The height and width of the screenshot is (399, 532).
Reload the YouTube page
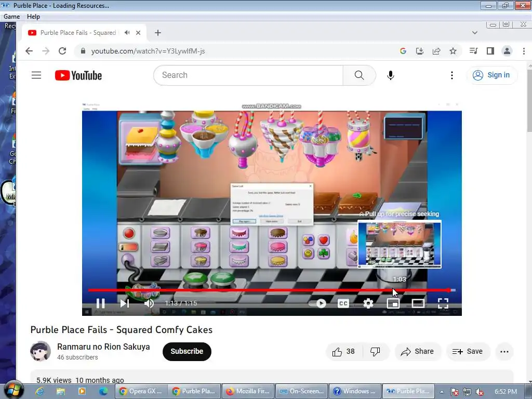[x=62, y=51]
